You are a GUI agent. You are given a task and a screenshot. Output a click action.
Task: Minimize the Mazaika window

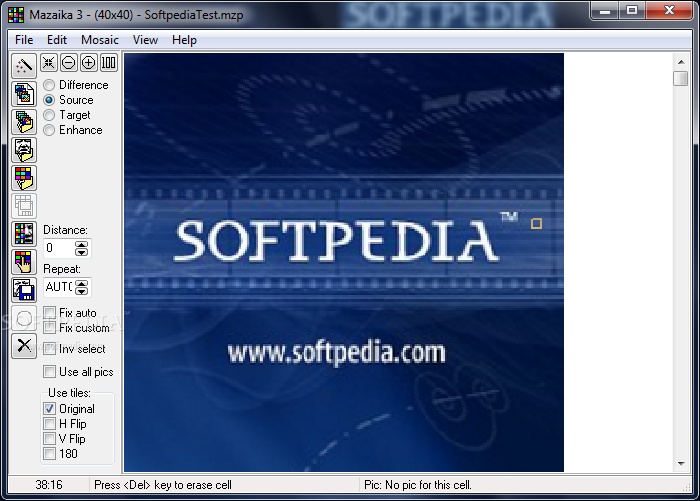pos(605,11)
